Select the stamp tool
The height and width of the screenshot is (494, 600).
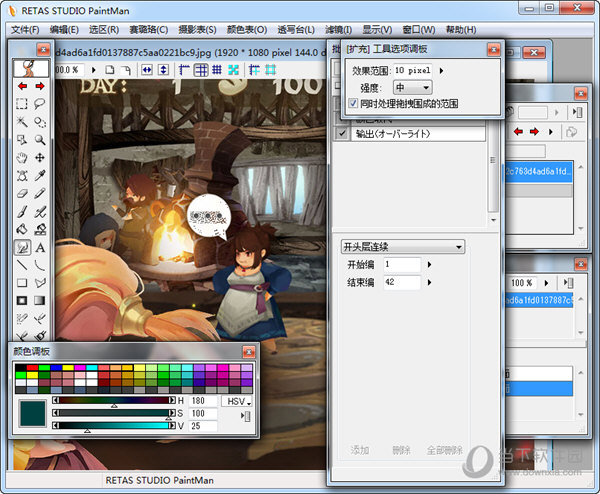click(x=40, y=230)
